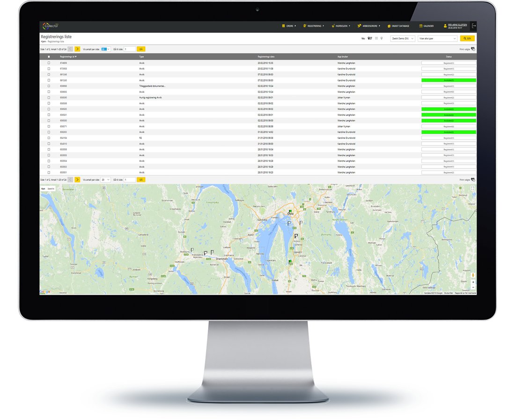Image resolution: width=515 pixels, height=420 pixels.
Task: Click the logout icon in top bar
Action: click(474, 26)
